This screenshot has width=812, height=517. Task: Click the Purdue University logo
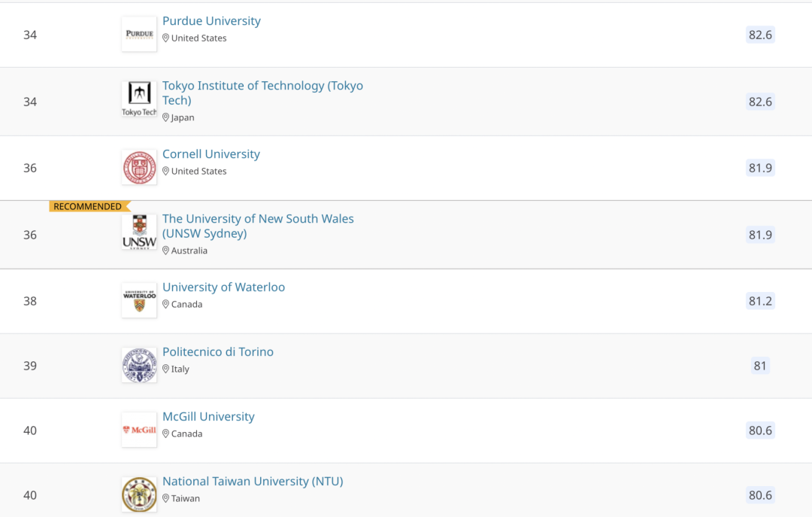[139, 34]
